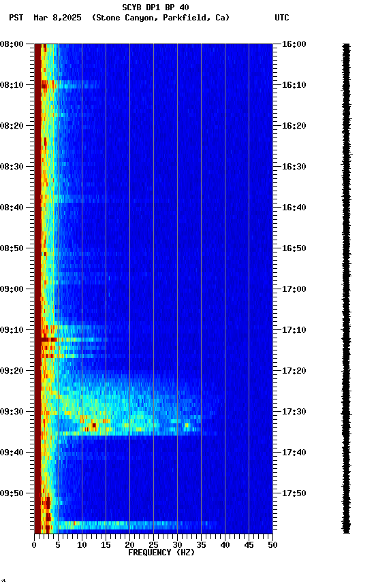Click the yellow spot near 32 Hz at 09:33
The height and width of the screenshot is (588, 376).
pos(187,425)
